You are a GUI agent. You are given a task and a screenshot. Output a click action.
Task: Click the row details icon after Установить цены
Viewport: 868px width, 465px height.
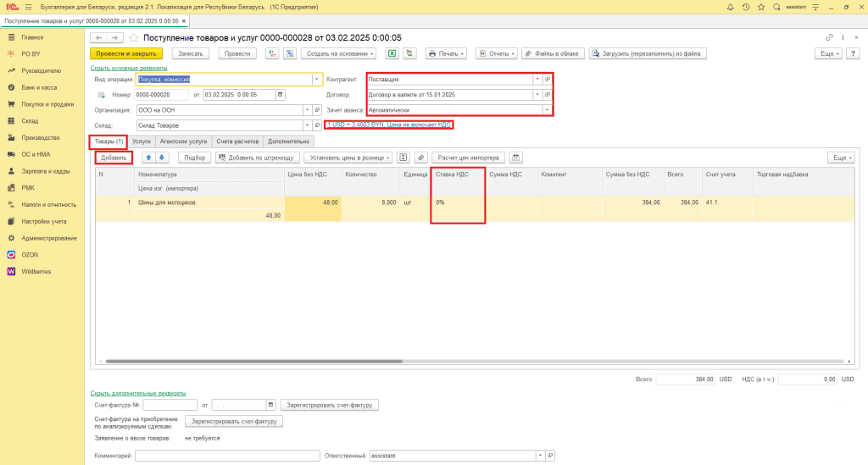tap(403, 158)
